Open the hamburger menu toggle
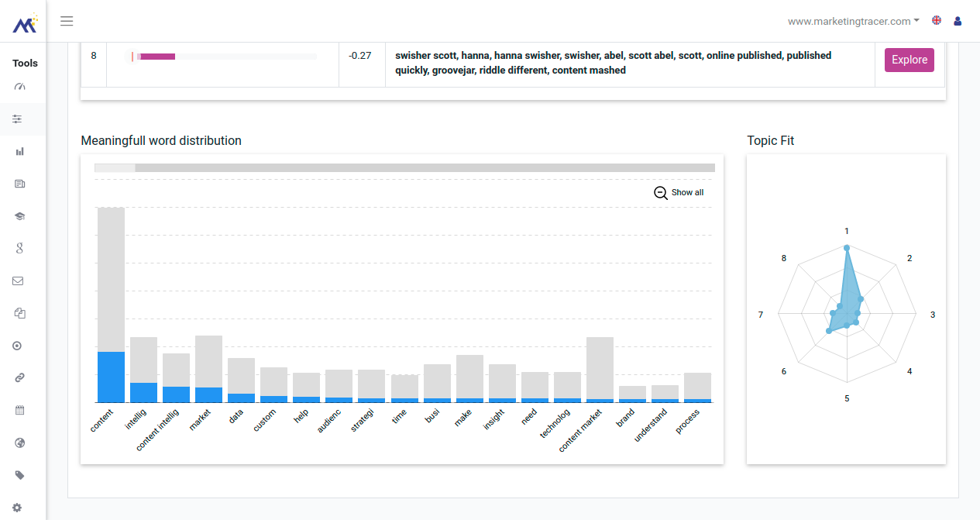This screenshot has height=520, width=980. coord(67,21)
